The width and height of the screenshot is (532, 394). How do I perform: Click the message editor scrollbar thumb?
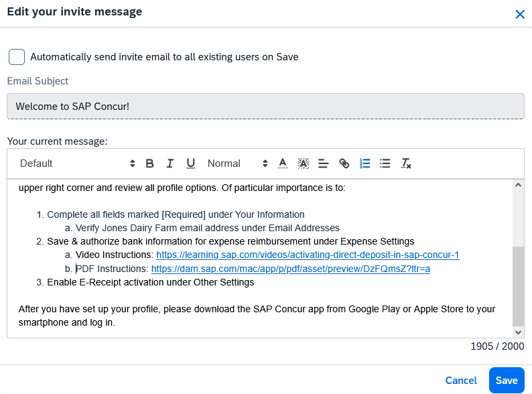coord(518,286)
